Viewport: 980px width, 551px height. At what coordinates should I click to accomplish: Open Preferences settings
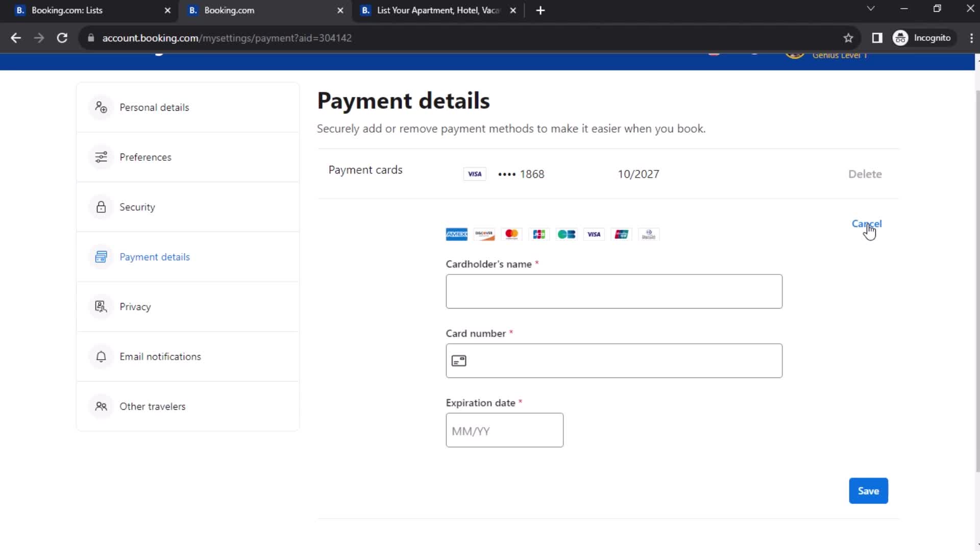pos(188,157)
